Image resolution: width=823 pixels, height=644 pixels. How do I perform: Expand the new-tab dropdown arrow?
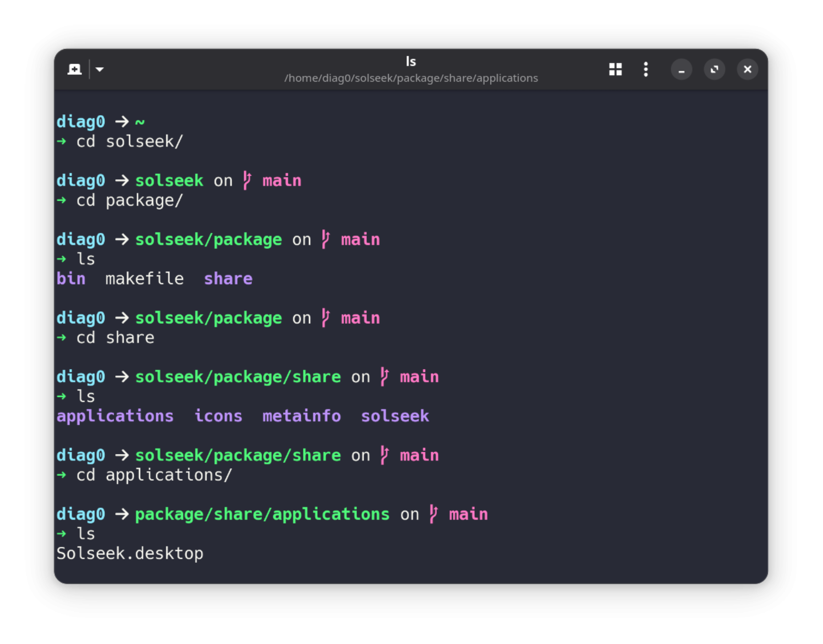(100, 69)
